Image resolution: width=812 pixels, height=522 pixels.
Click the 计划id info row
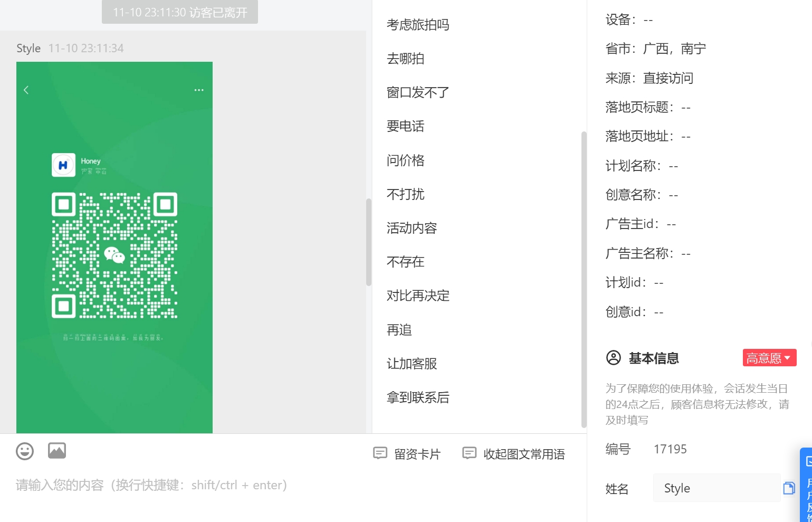pos(634,283)
